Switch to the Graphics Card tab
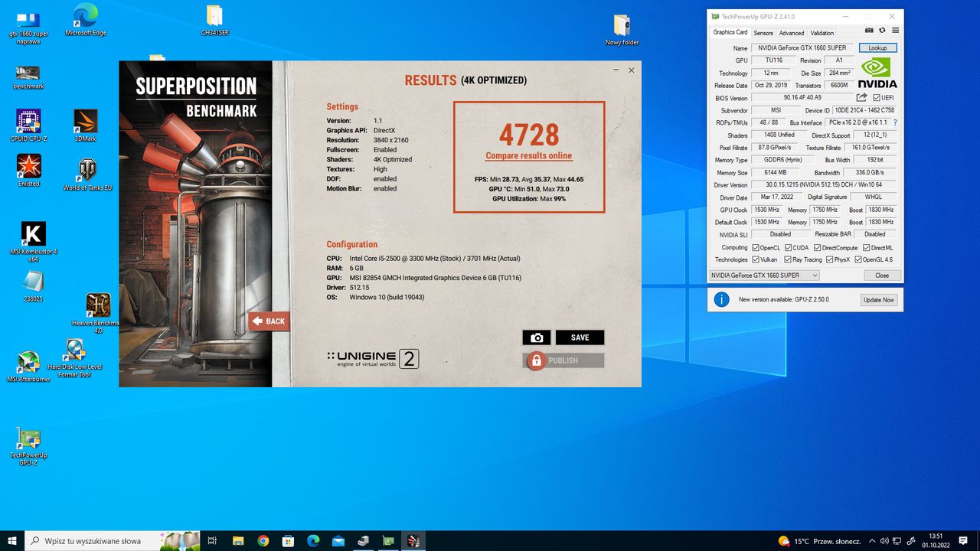 pos(730,32)
